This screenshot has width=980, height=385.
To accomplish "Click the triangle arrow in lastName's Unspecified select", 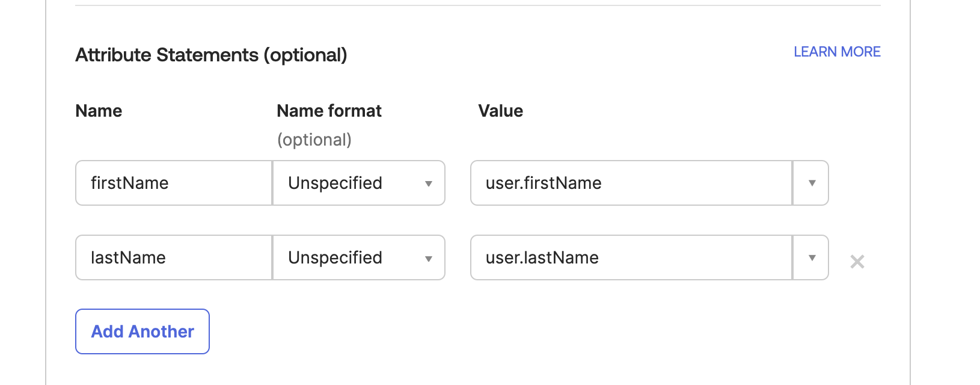I will tap(429, 259).
